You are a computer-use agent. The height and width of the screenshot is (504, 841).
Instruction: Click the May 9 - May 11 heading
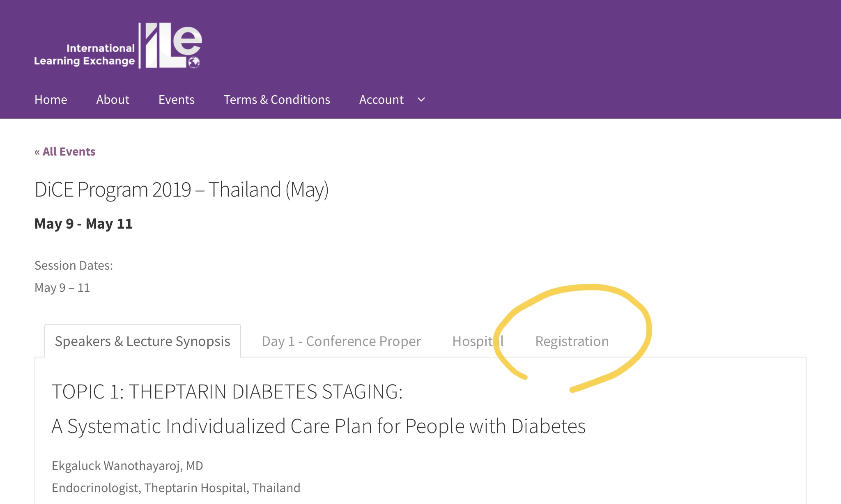84,224
